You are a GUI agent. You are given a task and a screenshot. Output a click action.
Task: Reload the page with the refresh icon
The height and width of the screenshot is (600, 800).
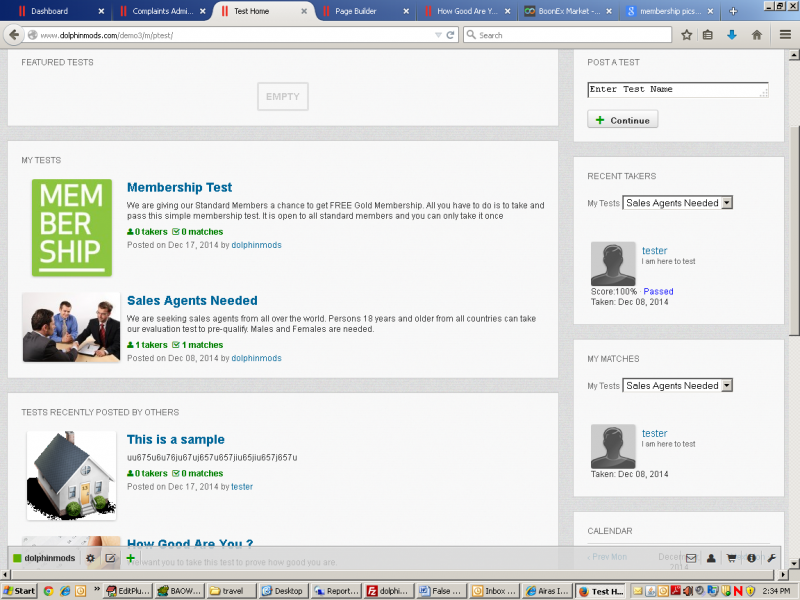pyautogui.click(x=450, y=35)
